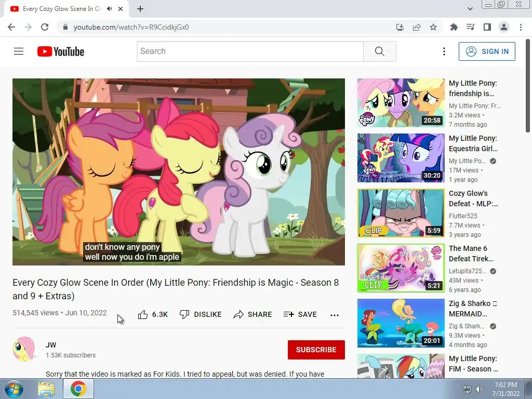Open the Chrome profile avatar
Screen dimensions: 532x399
pos(504,27)
